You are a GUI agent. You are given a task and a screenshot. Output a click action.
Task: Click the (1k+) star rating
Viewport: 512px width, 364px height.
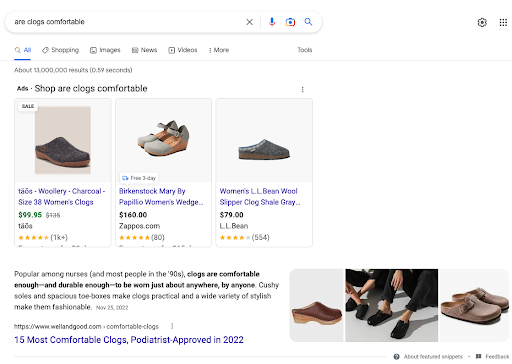[43, 237]
